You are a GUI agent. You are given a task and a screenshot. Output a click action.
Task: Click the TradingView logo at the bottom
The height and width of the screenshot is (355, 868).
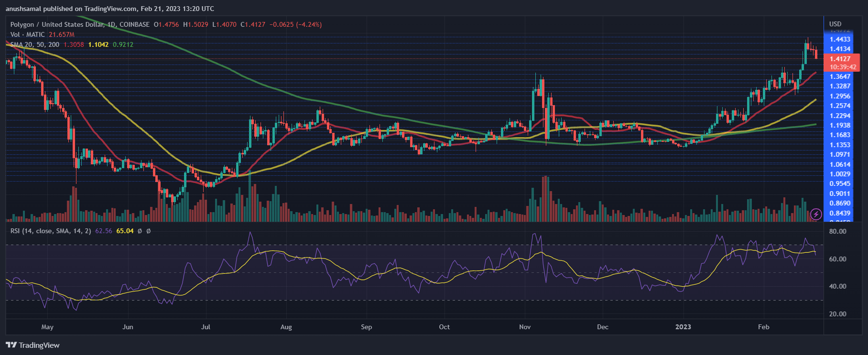(33, 345)
